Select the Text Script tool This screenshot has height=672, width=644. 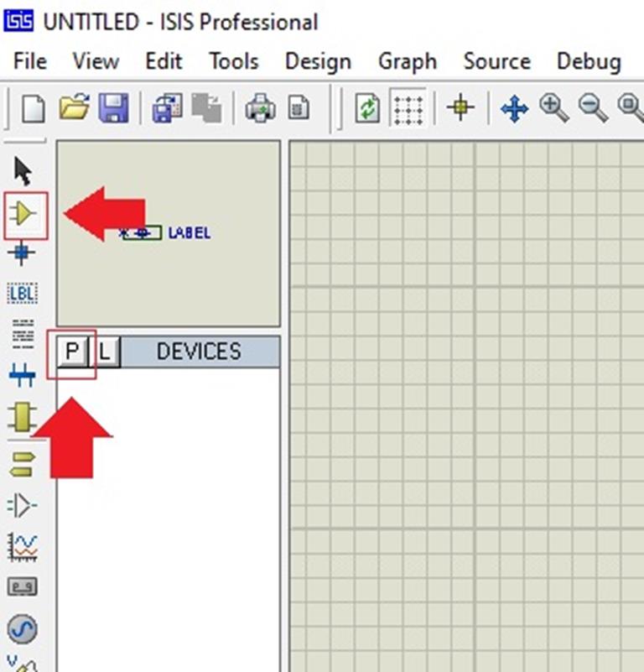23,333
